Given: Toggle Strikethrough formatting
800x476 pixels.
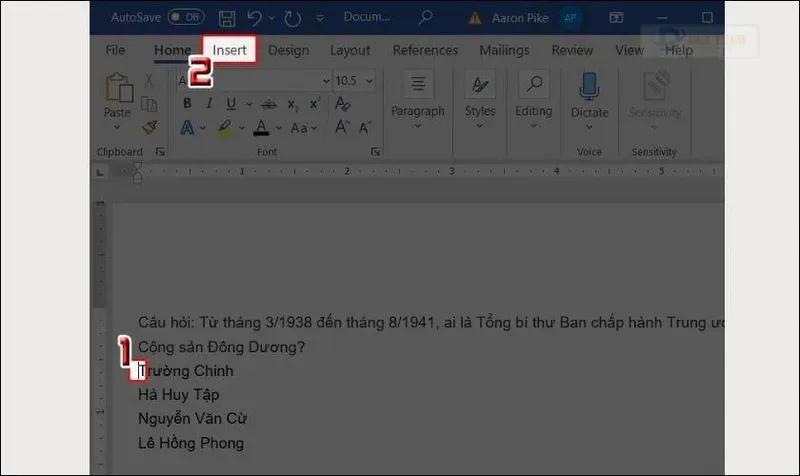Looking at the screenshot, I should point(269,105).
